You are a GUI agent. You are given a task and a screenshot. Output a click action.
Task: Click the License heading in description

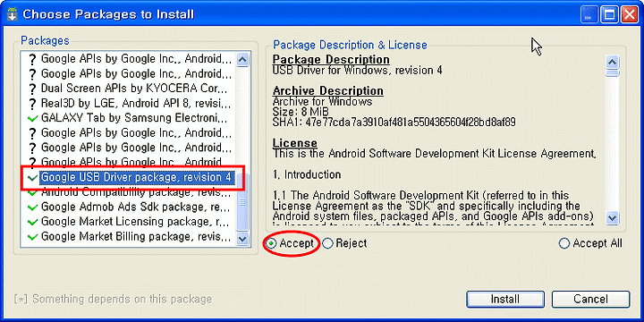[295, 143]
